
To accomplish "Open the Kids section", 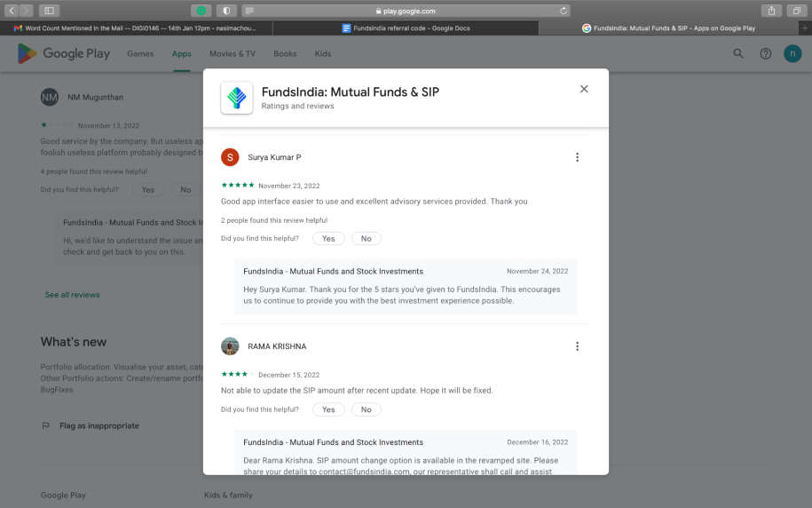I will tap(323, 53).
